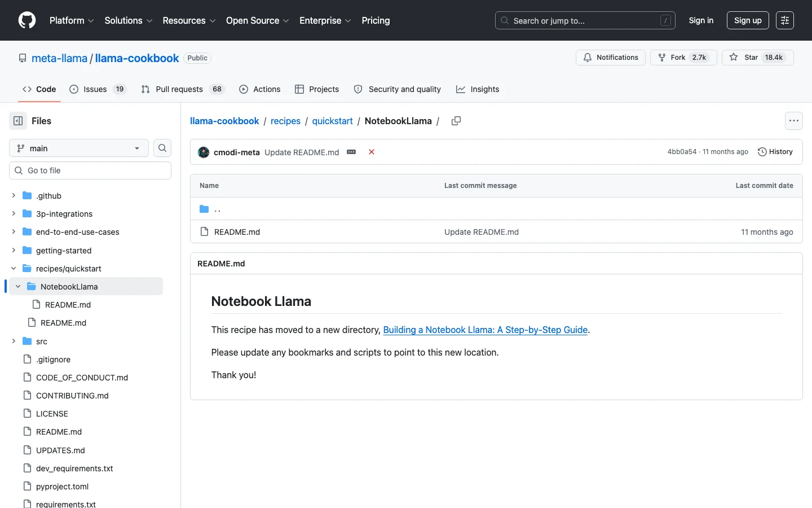The height and width of the screenshot is (508, 812).
Task: Click cmodi-meta avatar image
Action: pyautogui.click(x=204, y=152)
